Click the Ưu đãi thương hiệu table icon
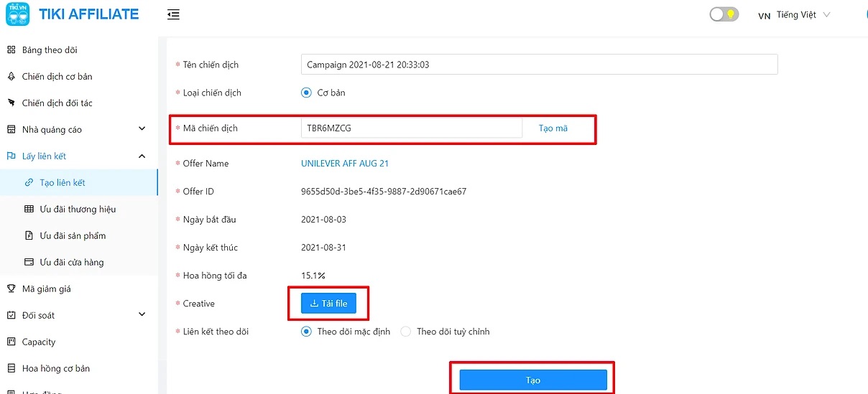The width and height of the screenshot is (868, 394). coord(29,210)
